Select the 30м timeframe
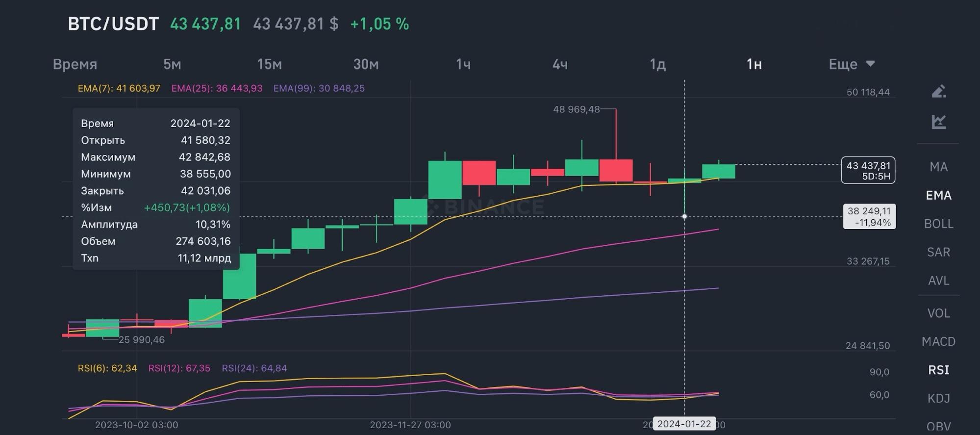Screen dimensions: 980x435 click(366, 64)
